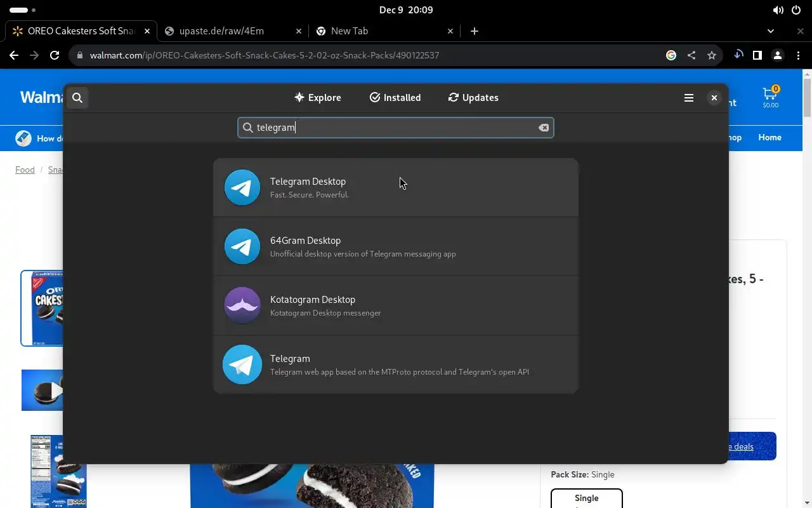Open the clock showing Dec 9 20:09
Image resolution: width=812 pixels, height=508 pixels.
406,10
